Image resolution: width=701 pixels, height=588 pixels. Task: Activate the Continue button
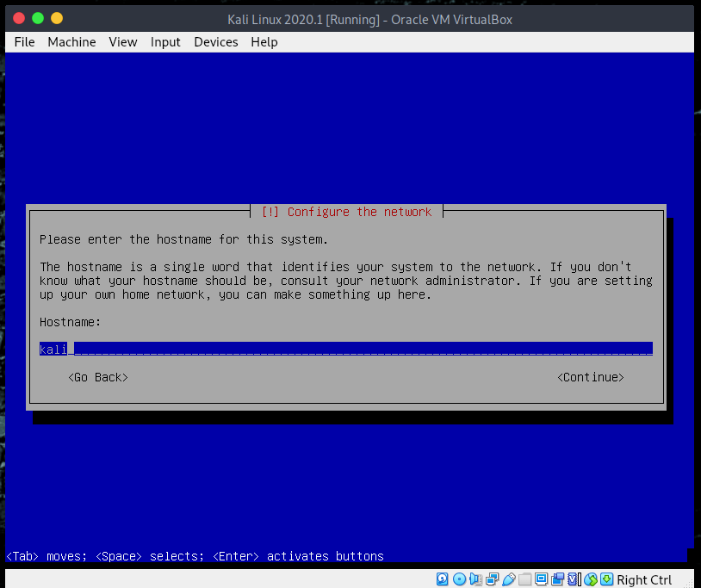click(591, 378)
